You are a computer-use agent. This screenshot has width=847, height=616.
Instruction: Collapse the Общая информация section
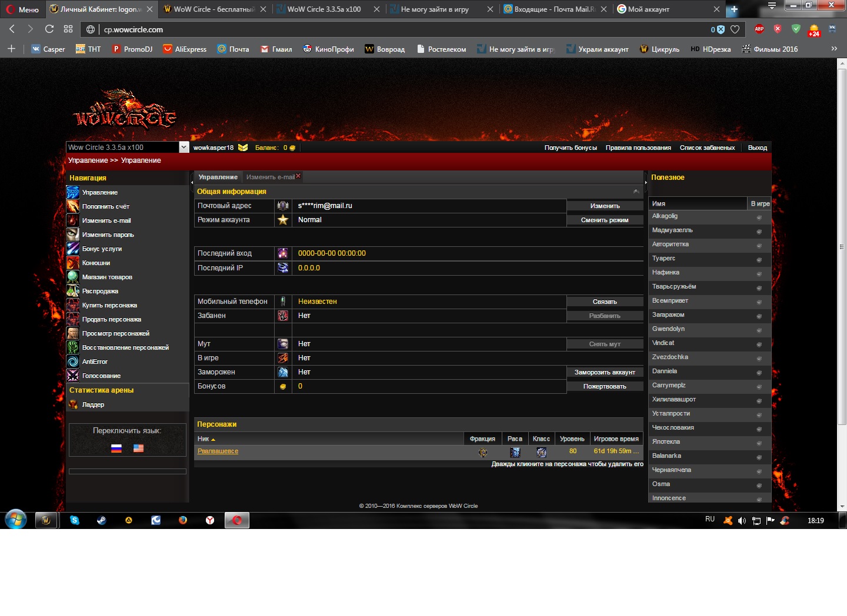tap(636, 192)
